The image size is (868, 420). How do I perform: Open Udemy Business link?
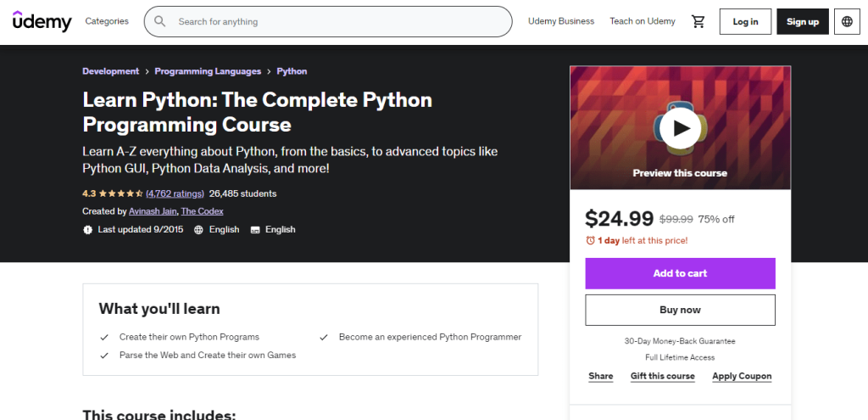(x=561, y=21)
